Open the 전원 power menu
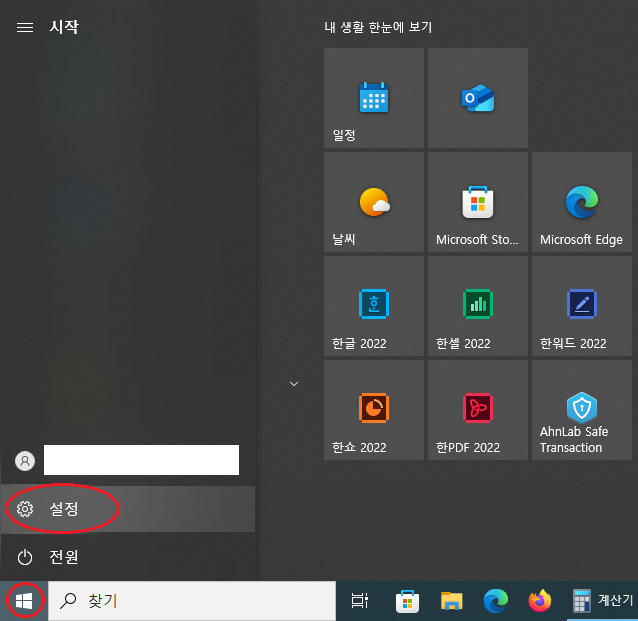This screenshot has height=621, width=638. click(x=128, y=557)
